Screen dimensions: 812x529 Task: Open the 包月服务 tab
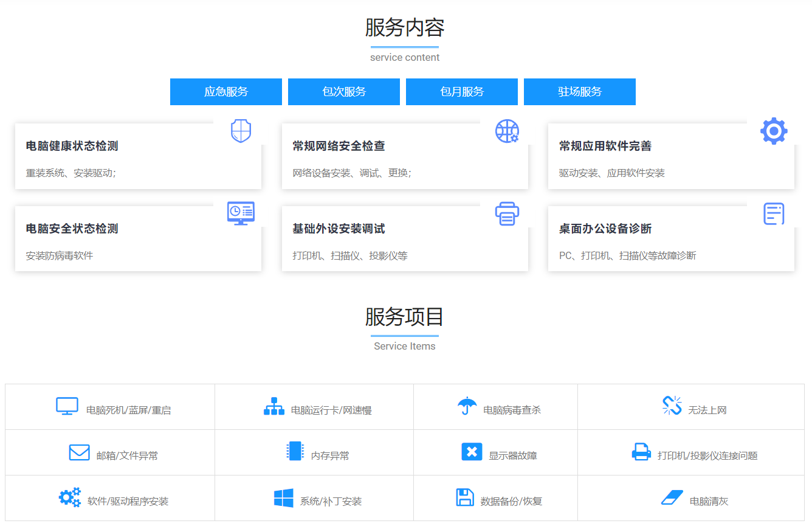point(462,92)
